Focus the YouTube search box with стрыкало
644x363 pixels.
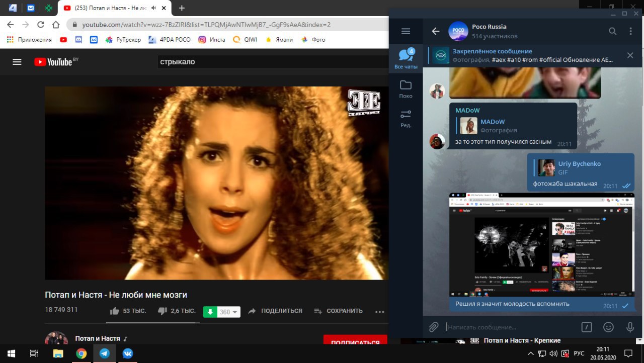tap(272, 62)
